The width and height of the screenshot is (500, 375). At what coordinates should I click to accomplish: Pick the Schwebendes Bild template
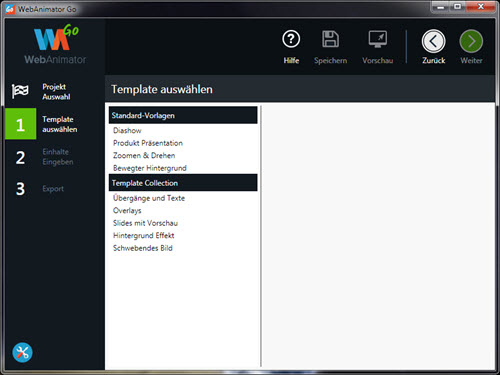click(x=142, y=248)
